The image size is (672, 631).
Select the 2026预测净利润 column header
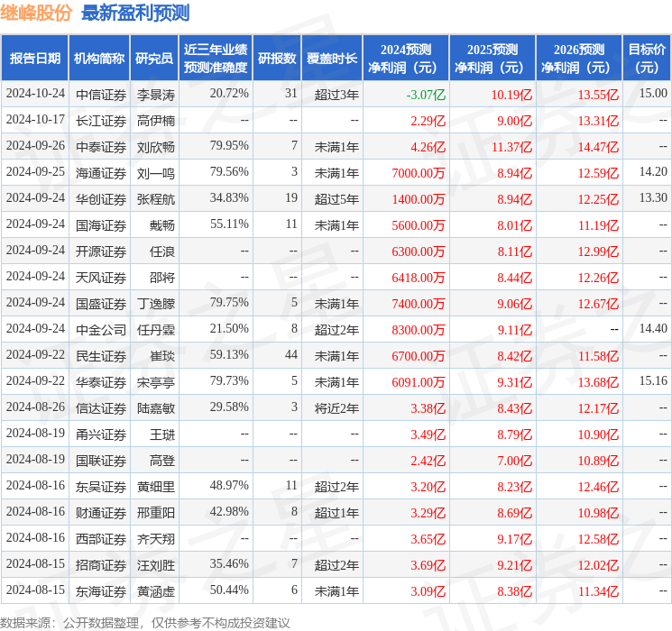(x=579, y=59)
